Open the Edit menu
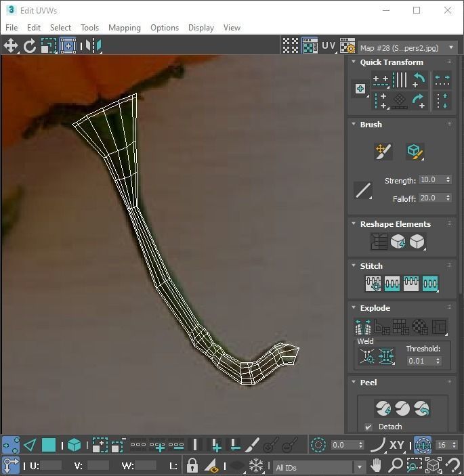The height and width of the screenshot is (476, 464). [x=34, y=28]
